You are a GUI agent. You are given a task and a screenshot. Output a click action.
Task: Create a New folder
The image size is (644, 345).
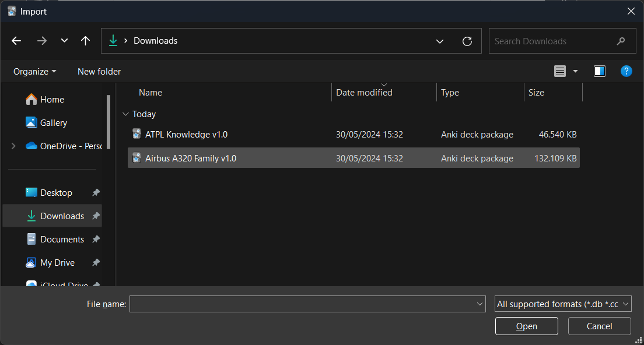(x=99, y=71)
